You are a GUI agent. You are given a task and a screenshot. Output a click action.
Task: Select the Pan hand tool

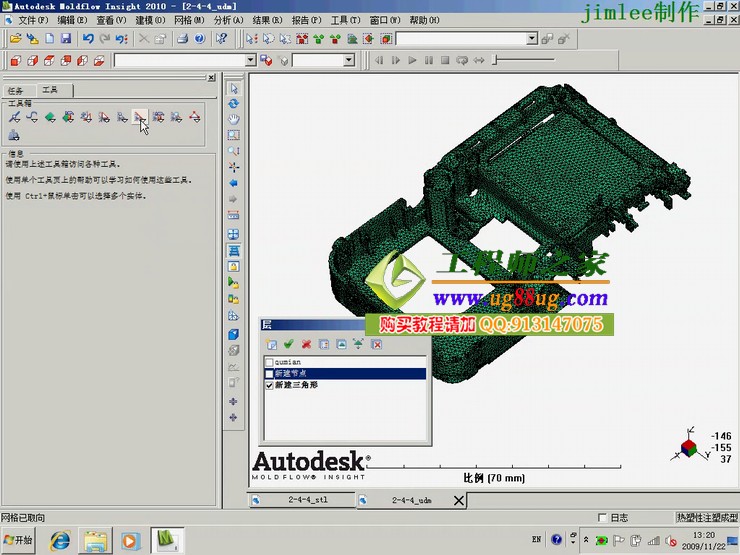tap(234, 118)
